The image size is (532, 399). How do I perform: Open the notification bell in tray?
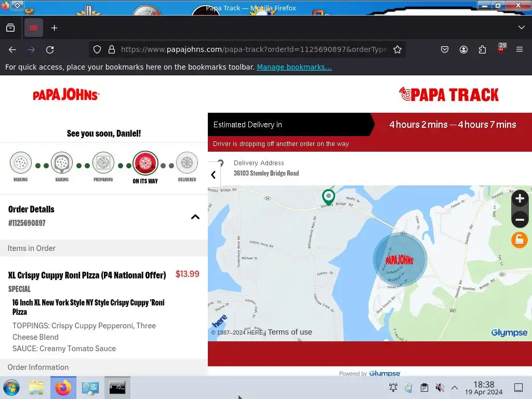pyautogui.click(x=393, y=388)
